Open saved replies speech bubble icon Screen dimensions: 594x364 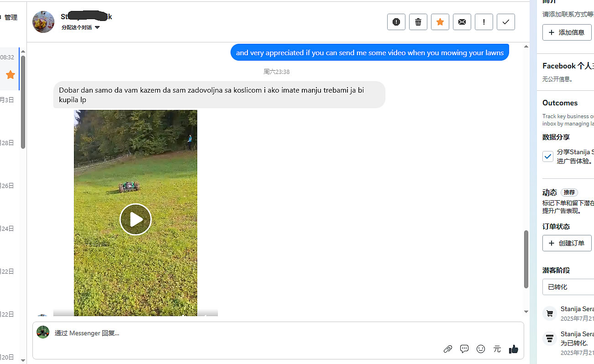(x=464, y=349)
